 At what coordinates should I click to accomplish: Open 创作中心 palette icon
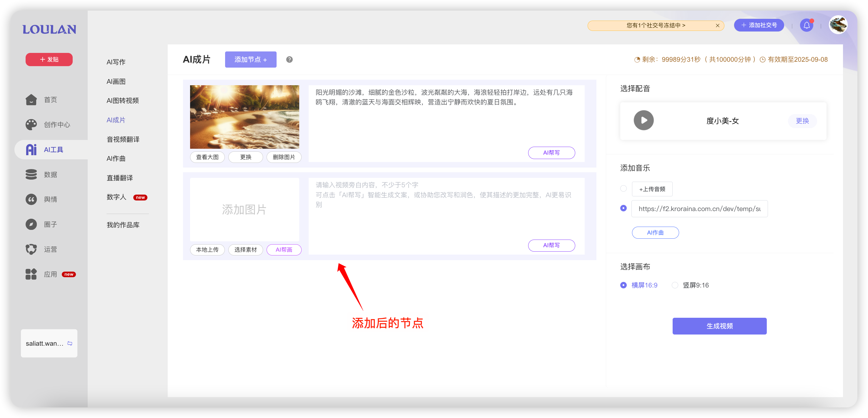click(x=31, y=125)
